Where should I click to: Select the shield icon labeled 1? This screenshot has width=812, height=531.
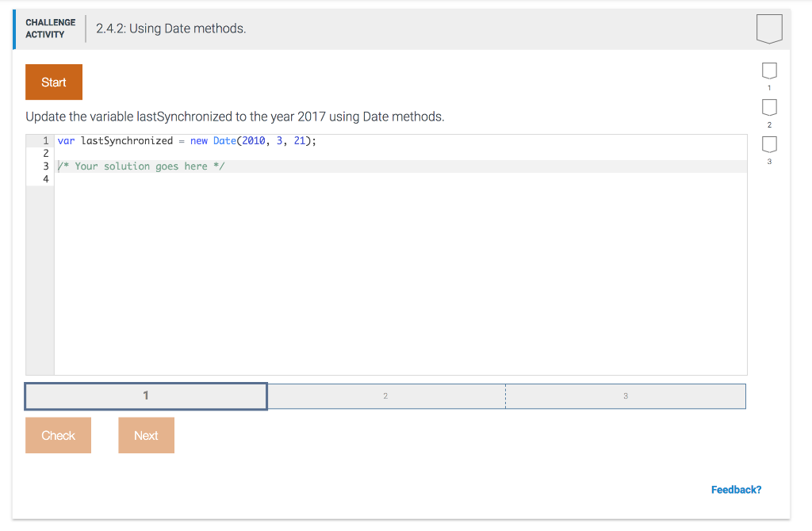click(768, 71)
